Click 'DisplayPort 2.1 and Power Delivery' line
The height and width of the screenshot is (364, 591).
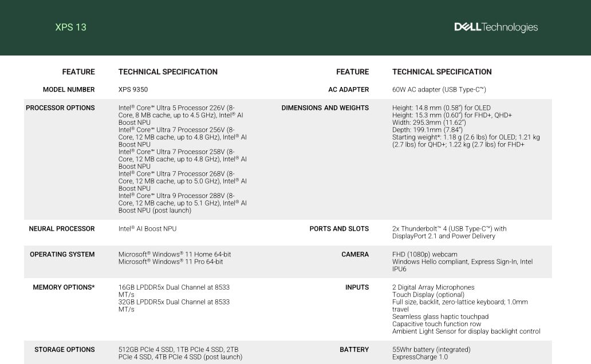(x=444, y=236)
